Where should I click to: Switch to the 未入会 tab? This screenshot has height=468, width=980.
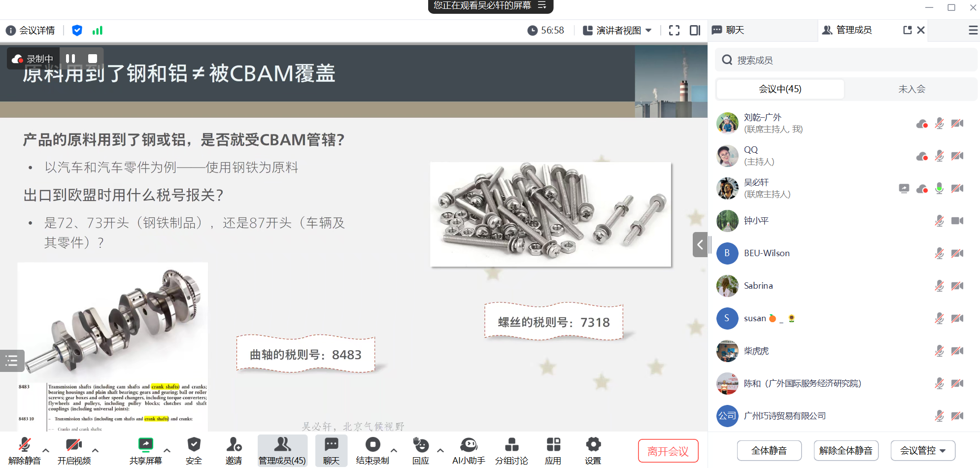click(911, 89)
